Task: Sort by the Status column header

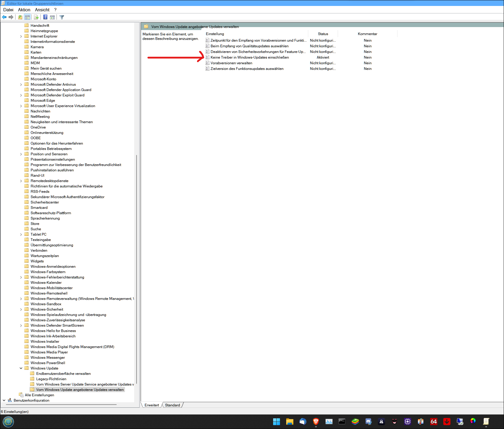Action: [323, 34]
